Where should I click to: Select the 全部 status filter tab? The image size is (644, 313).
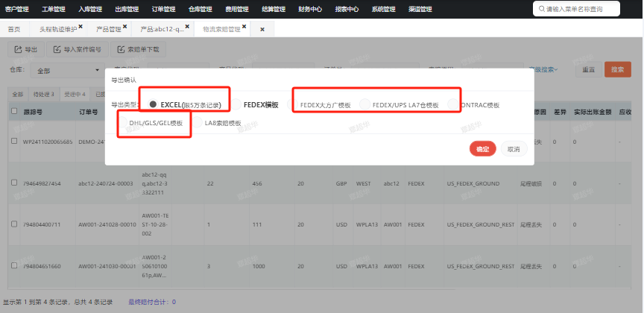(x=18, y=94)
